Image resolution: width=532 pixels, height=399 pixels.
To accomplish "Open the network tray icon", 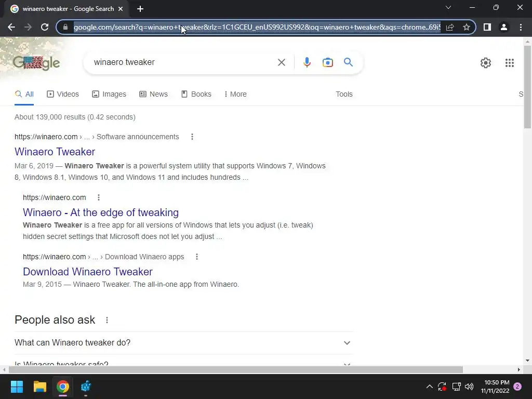I will pos(456,387).
